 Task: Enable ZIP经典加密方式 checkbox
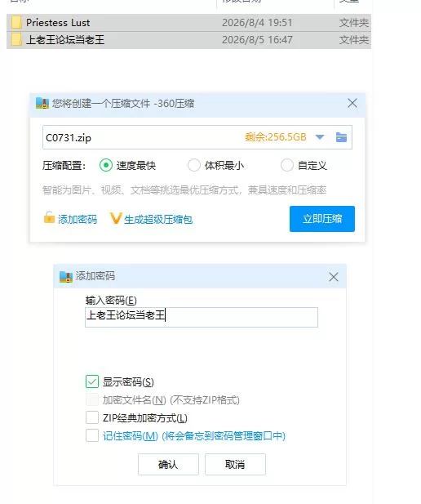point(92,417)
